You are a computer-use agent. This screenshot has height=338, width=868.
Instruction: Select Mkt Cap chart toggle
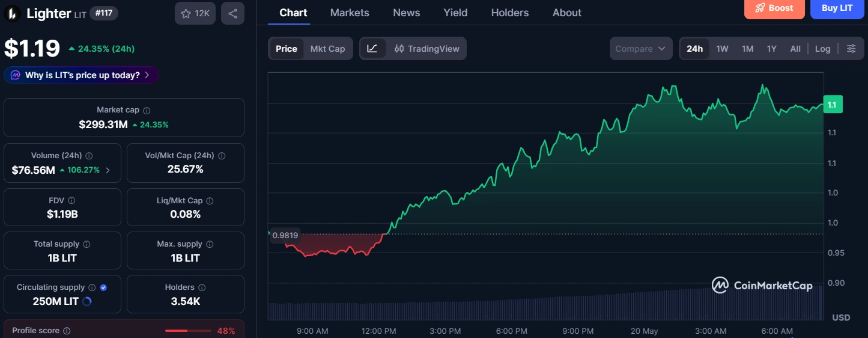(328, 49)
